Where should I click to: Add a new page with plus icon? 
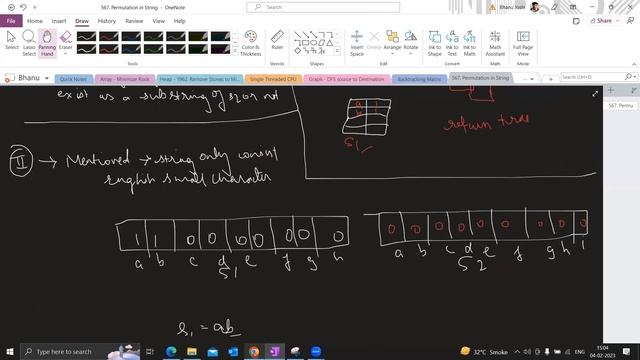[x=611, y=90]
